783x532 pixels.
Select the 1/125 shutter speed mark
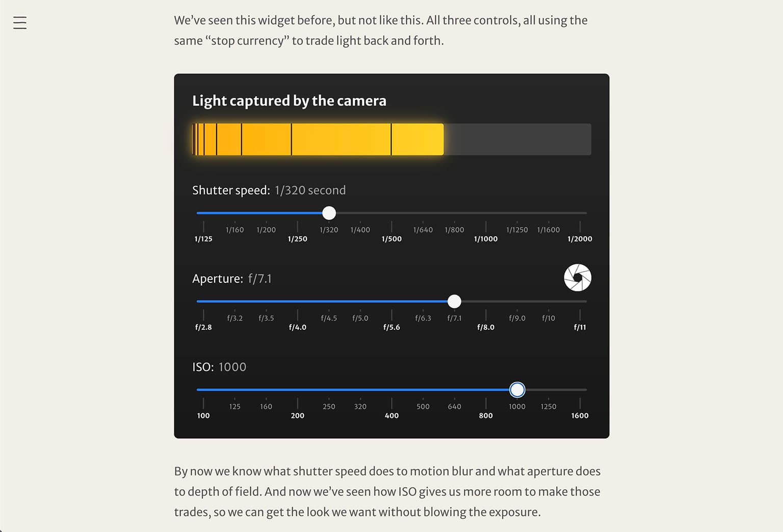pos(203,238)
